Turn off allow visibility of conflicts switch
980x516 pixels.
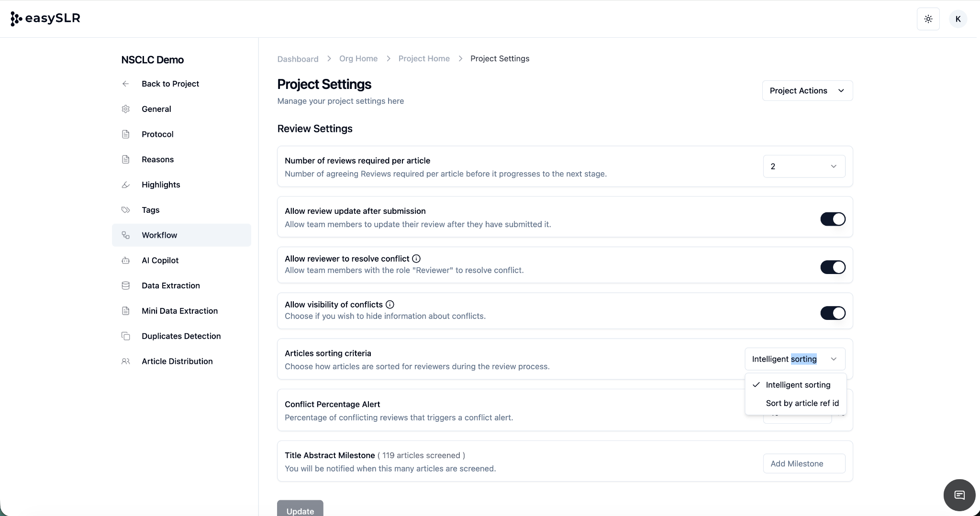833,313
